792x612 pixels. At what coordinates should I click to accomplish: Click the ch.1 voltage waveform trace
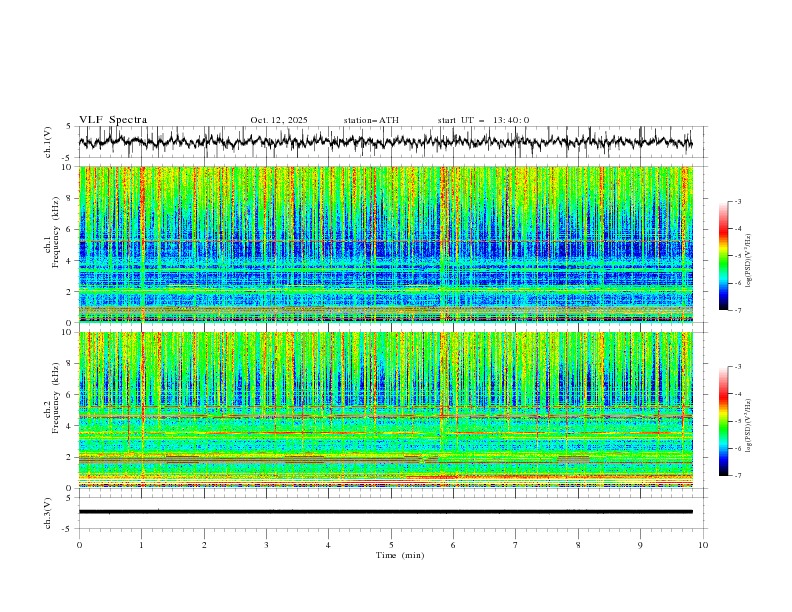pos(385,142)
